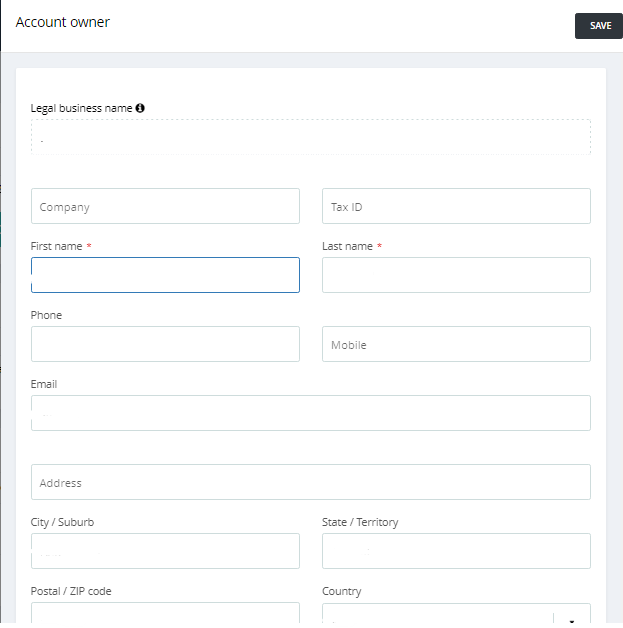Click the Country dropdown arrow
This screenshot has width=623, height=628.
[x=572, y=620]
